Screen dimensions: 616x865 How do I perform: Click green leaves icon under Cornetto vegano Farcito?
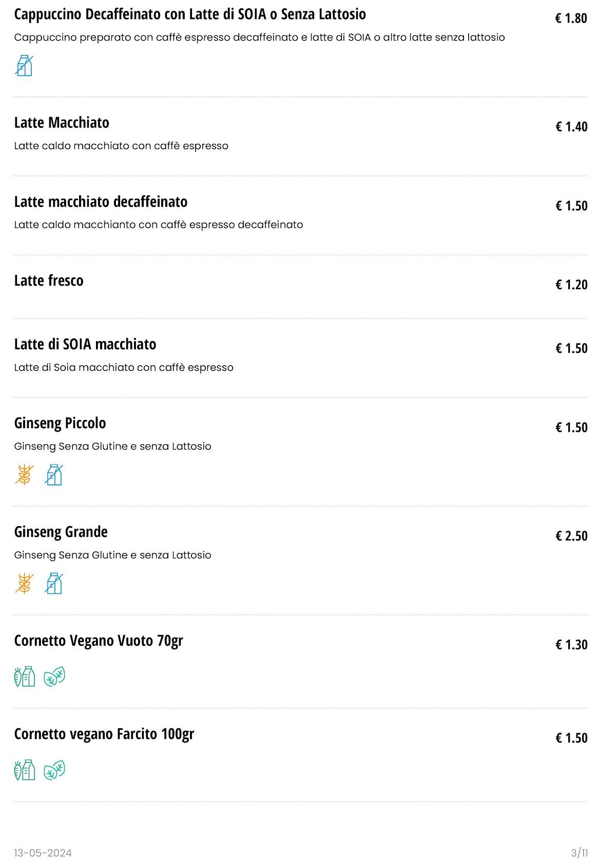pos(54,770)
